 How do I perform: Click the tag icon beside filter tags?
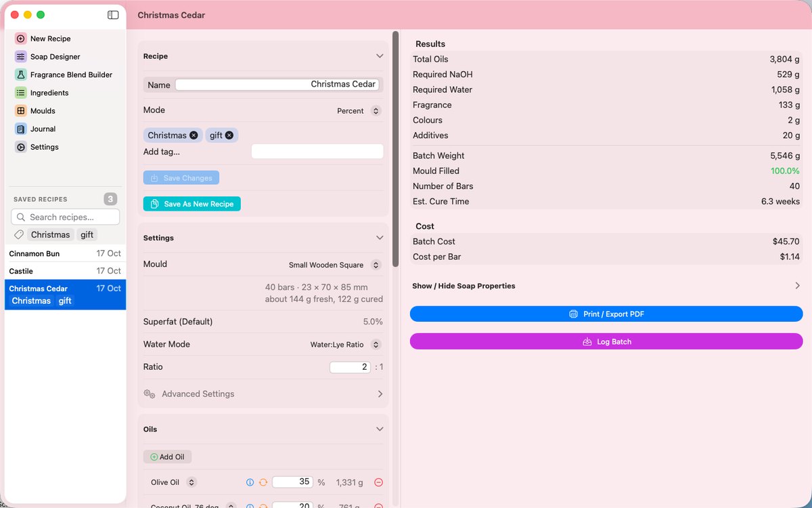[19, 235]
